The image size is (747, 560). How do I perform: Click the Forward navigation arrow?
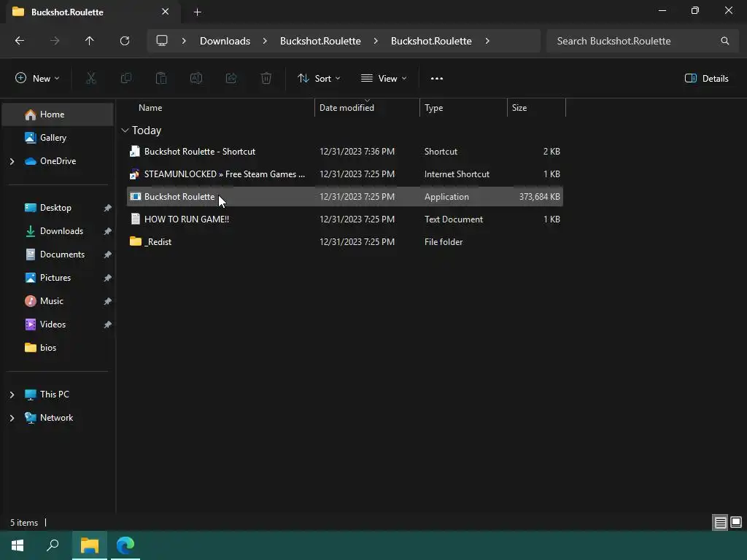coord(55,41)
